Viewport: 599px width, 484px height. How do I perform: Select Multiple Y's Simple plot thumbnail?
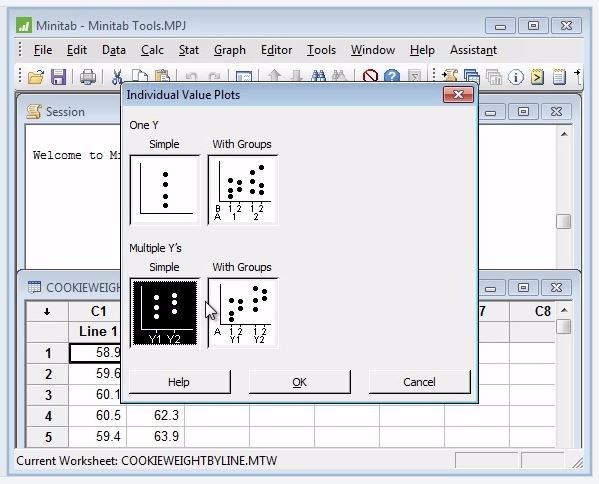tap(165, 313)
